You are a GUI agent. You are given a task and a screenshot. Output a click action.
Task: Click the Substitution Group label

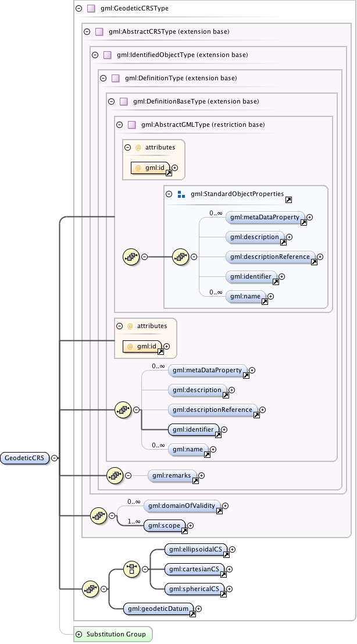116,634
